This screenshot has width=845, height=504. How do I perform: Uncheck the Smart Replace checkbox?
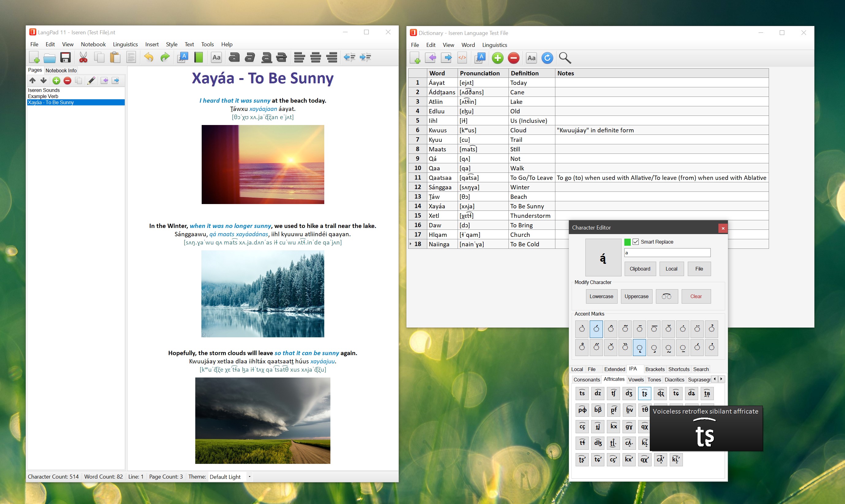coord(635,242)
